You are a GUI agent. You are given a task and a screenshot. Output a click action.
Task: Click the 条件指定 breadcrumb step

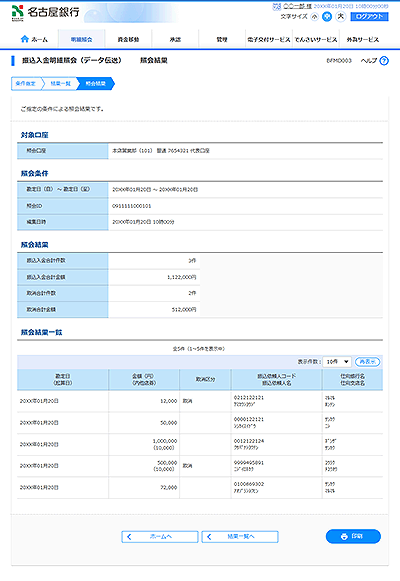tap(26, 84)
